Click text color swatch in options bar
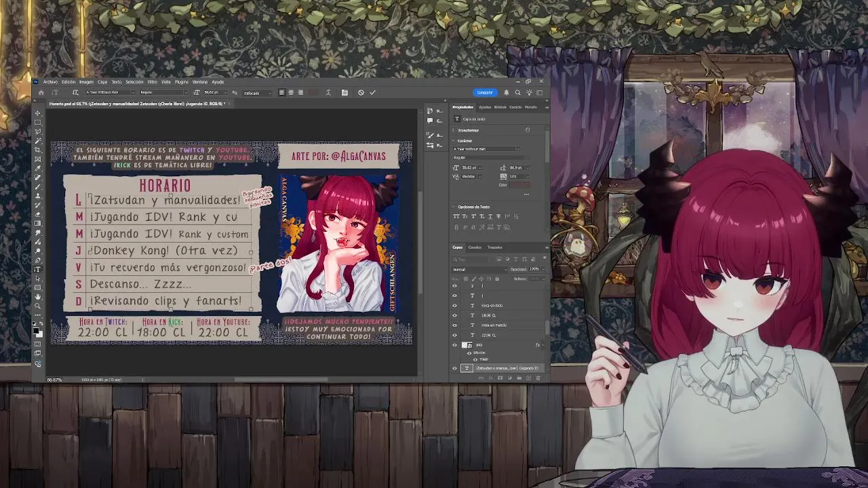This screenshot has height=488, width=868. coord(313,92)
